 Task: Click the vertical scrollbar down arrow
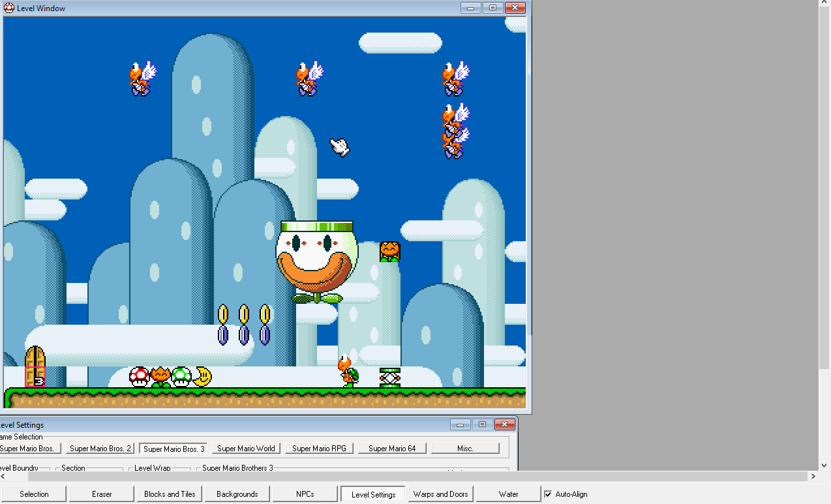coord(824,466)
